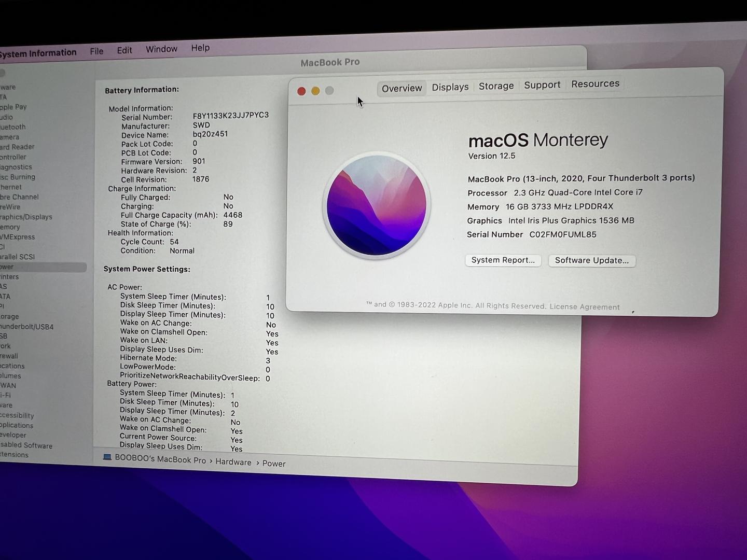Click the State of Charge value 89
The image size is (747, 560).
(228, 224)
